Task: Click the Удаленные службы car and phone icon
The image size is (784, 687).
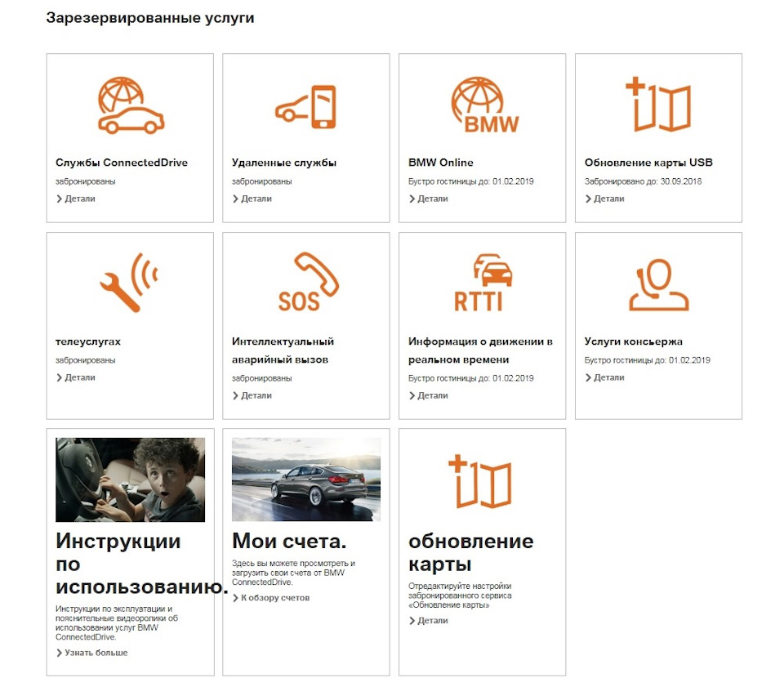Action: click(x=305, y=107)
